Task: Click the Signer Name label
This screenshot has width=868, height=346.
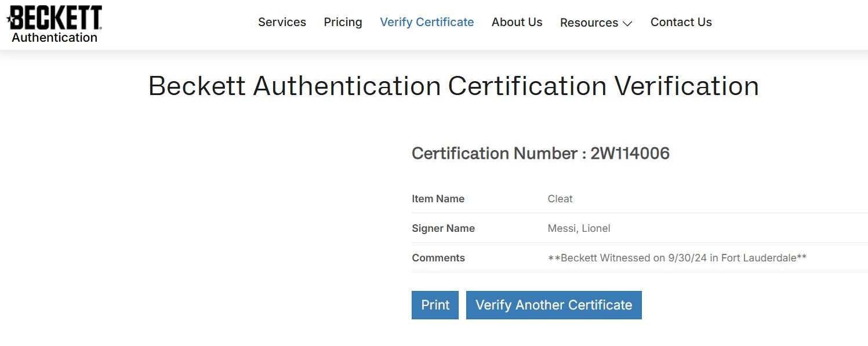Action: 443,228
